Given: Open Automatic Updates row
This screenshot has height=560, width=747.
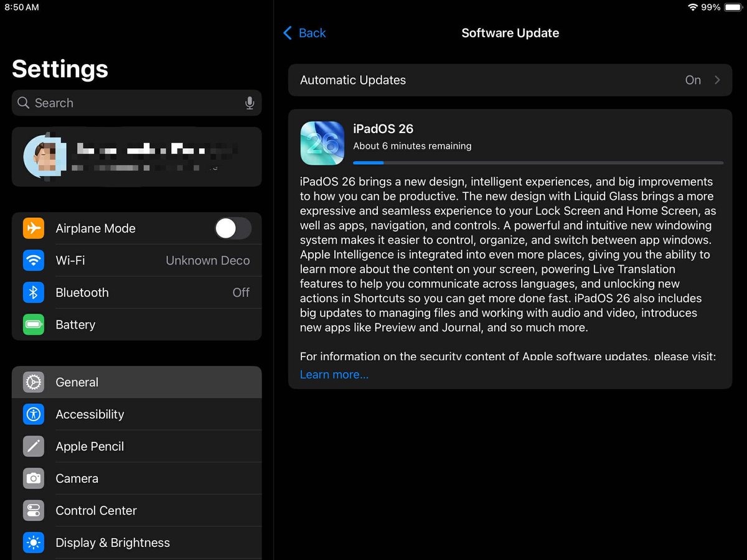Looking at the screenshot, I should pos(510,80).
